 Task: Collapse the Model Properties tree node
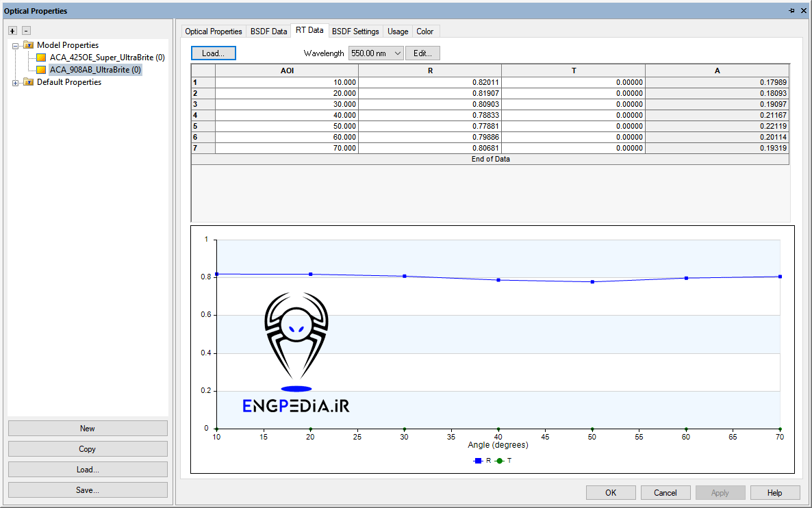tap(16, 46)
